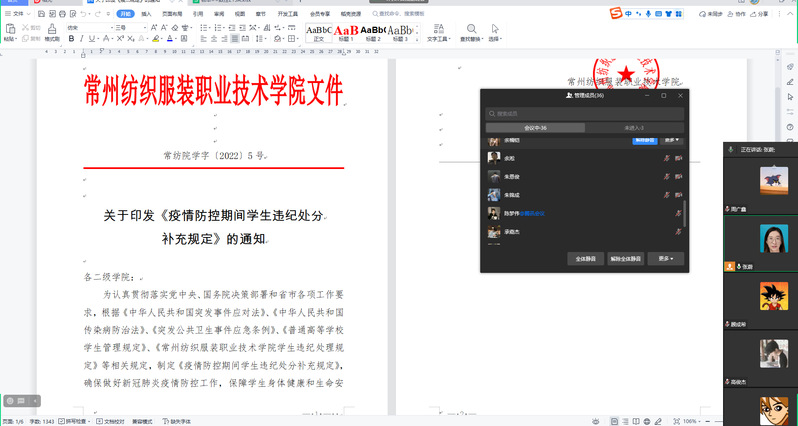Click the 解除全体静音 button
Screen dimensions: 798x426
click(625, 259)
